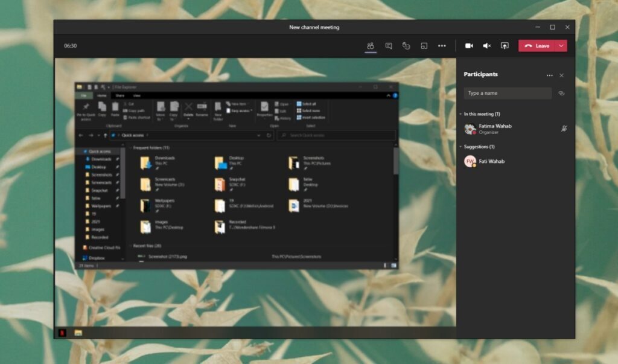618x364 pixels.
Task: Collapse the Suggestions section
Action: point(460,146)
